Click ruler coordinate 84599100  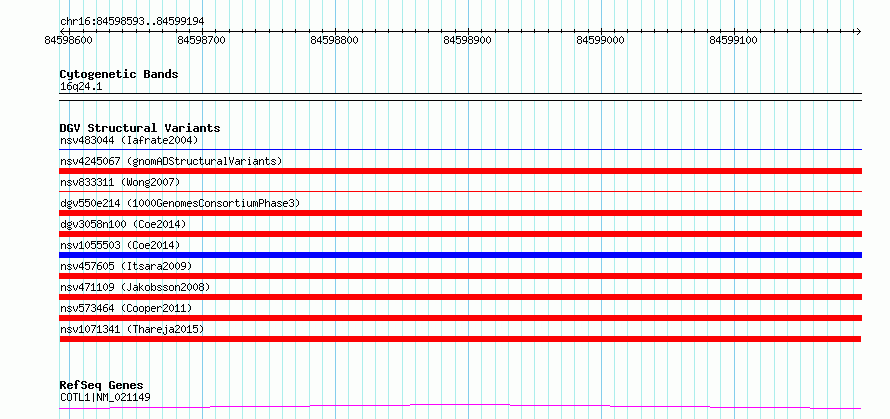(x=733, y=40)
